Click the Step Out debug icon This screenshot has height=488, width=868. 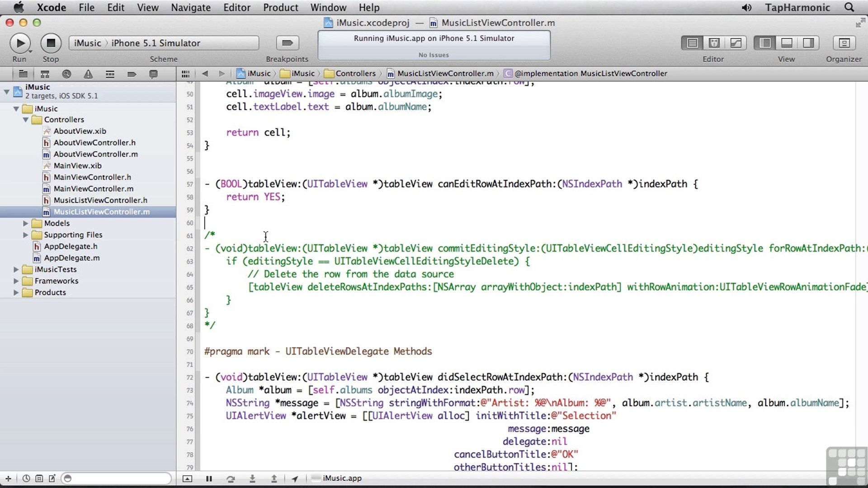click(x=274, y=479)
